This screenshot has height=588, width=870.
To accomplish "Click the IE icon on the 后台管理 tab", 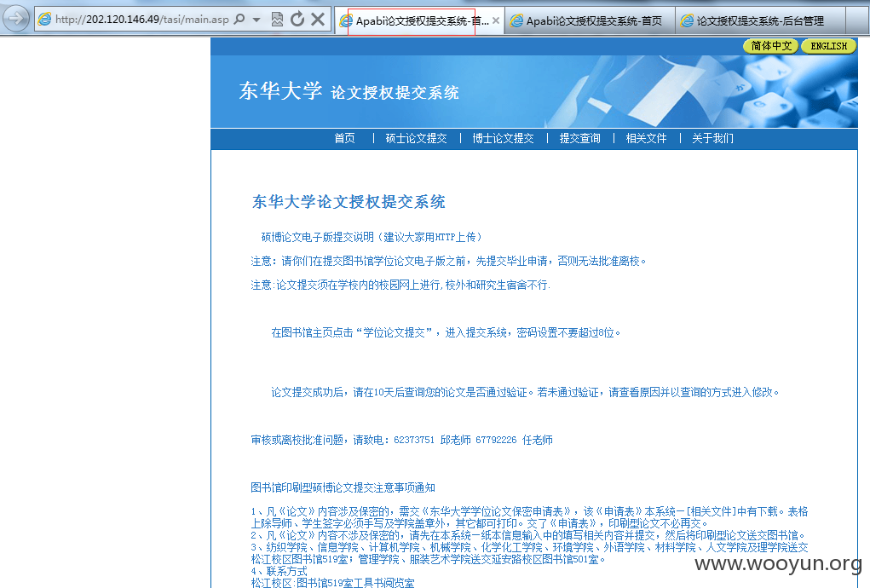I will tap(687, 21).
